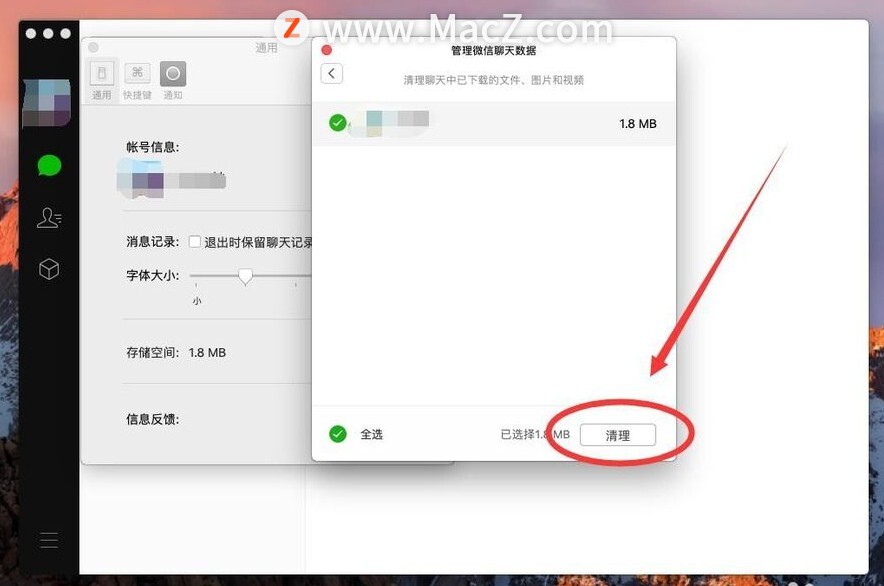
Task: Open the Chats icon in WeChat sidebar
Action: [x=49, y=165]
